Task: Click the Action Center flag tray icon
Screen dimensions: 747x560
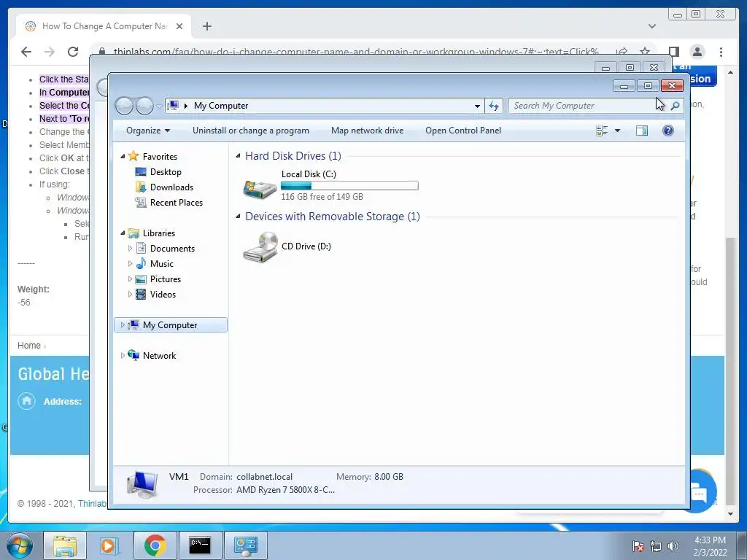Action: 638,546
